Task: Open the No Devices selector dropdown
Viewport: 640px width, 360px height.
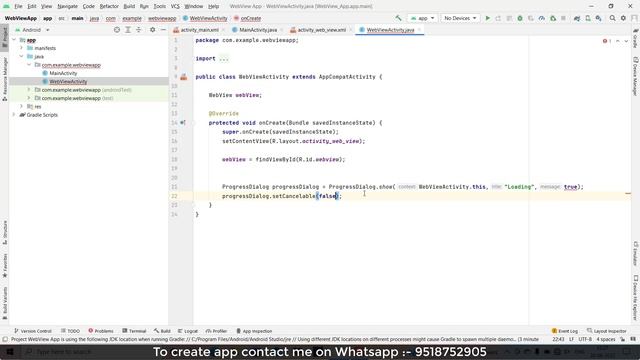Action: [x=460, y=18]
